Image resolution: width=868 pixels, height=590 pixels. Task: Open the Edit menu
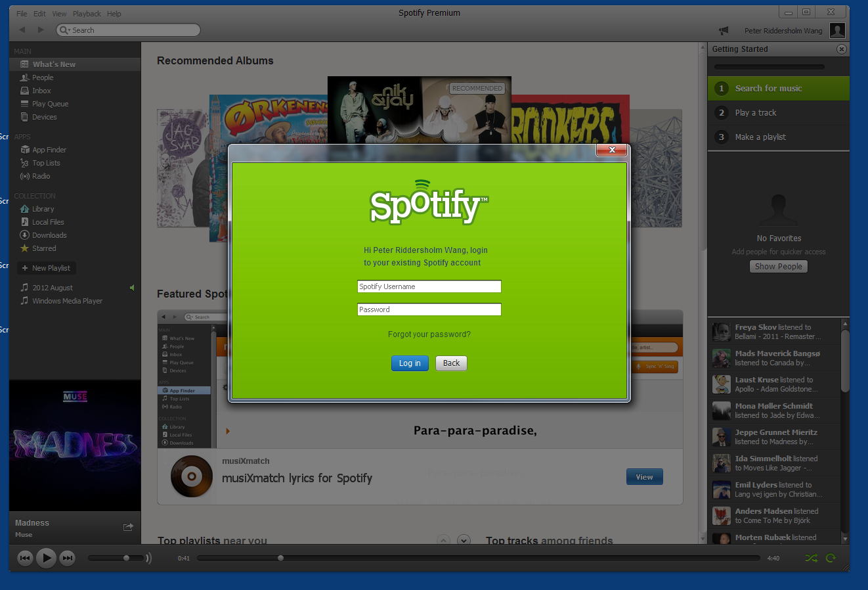[x=40, y=14]
